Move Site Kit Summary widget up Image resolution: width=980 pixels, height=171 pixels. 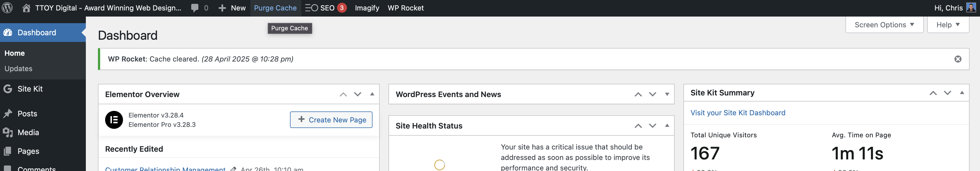coord(933,93)
